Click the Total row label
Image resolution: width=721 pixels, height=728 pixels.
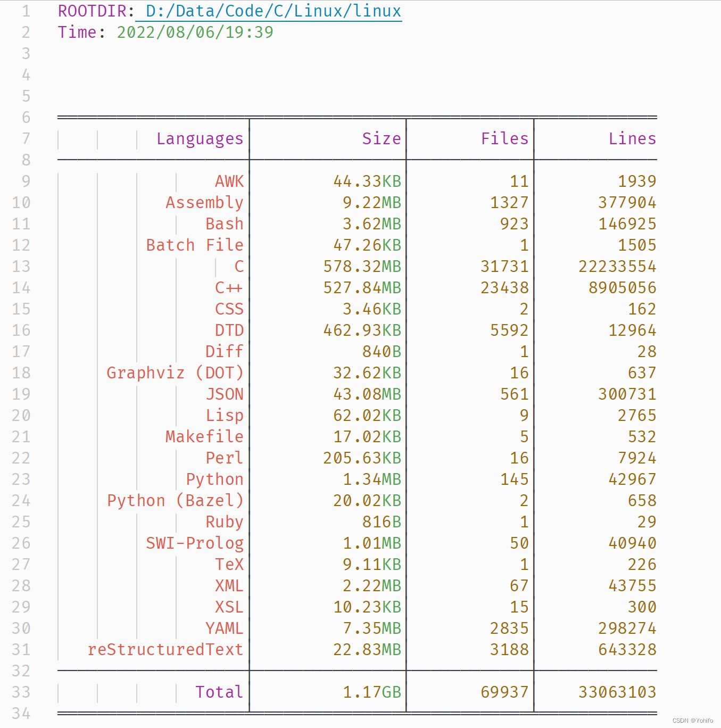pyautogui.click(x=219, y=692)
